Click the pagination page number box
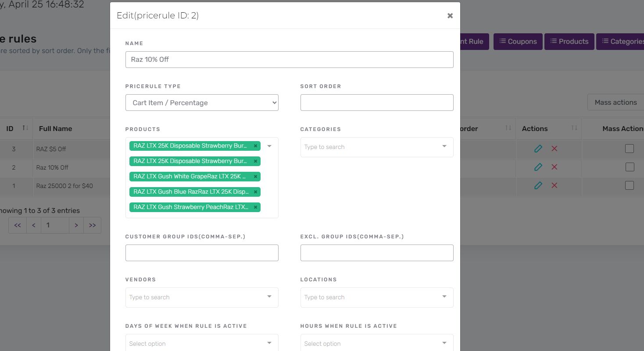 pyautogui.click(x=55, y=225)
